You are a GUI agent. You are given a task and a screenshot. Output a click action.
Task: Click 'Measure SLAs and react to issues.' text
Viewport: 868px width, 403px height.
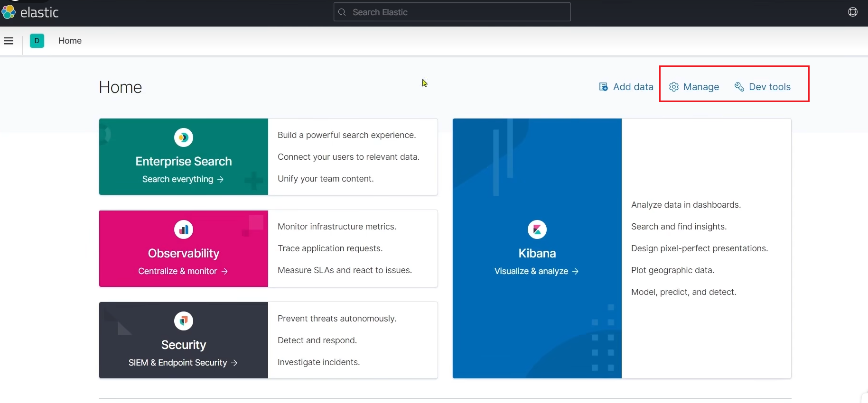[345, 270]
